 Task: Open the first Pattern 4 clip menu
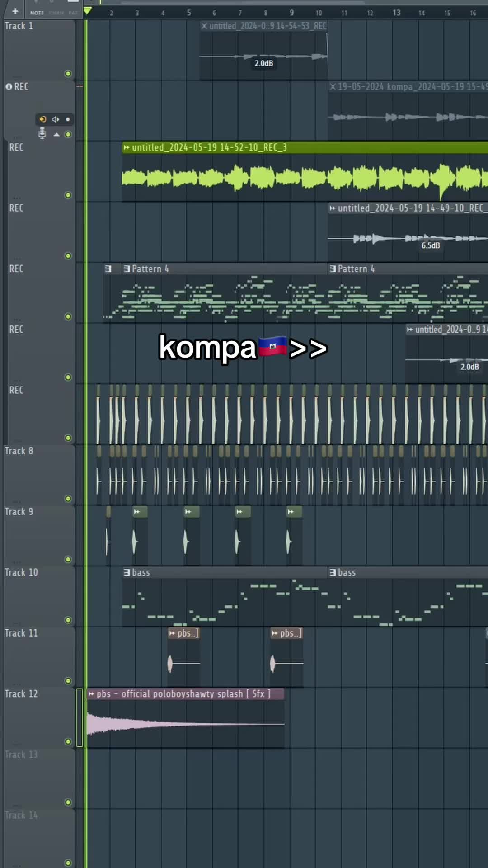[127, 269]
